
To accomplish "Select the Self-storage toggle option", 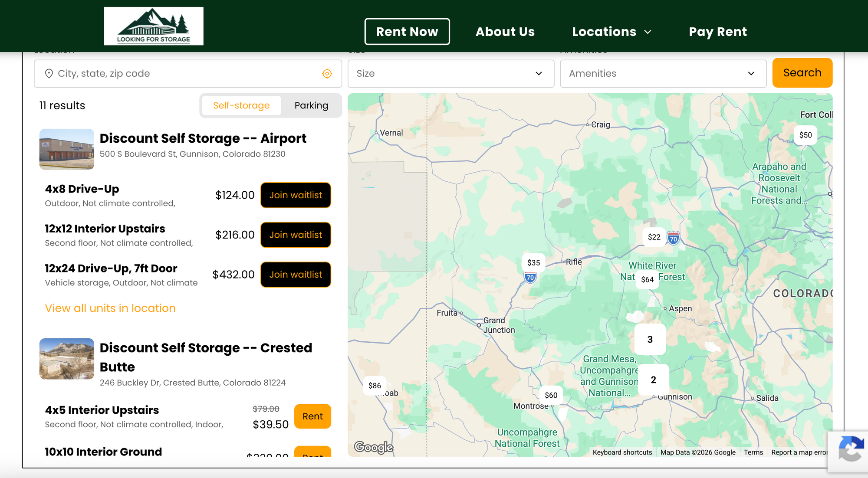I will tap(241, 105).
